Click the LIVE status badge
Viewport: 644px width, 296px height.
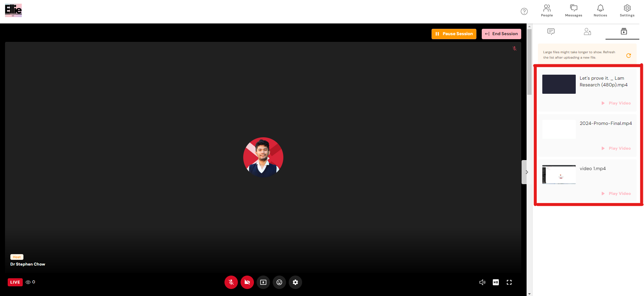[15, 282]
